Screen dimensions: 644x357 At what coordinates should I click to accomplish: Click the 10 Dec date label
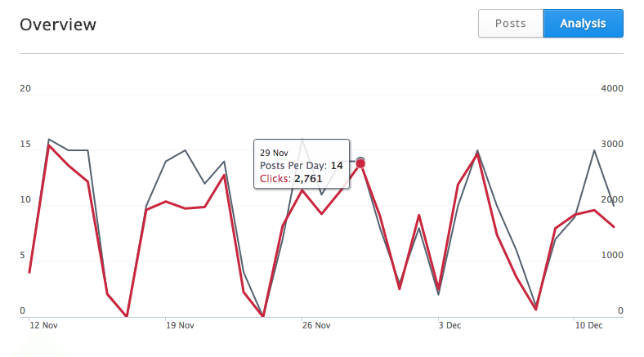(588, 325)
